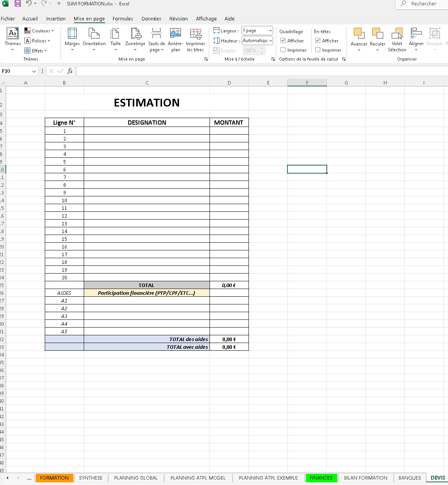
Task: Open the Aide ribbon tab
Action: click(230, 19)
